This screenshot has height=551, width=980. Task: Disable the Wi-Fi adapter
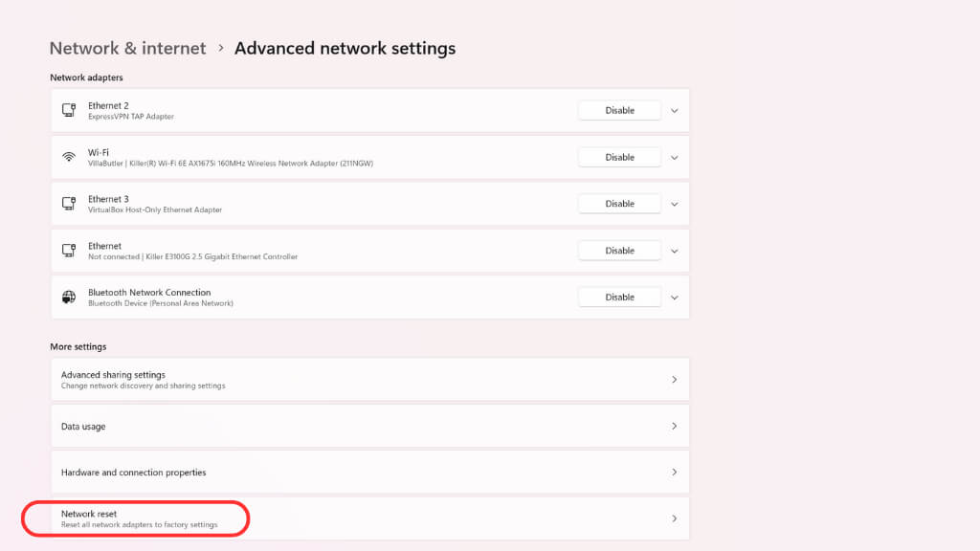tap(619, 157)
